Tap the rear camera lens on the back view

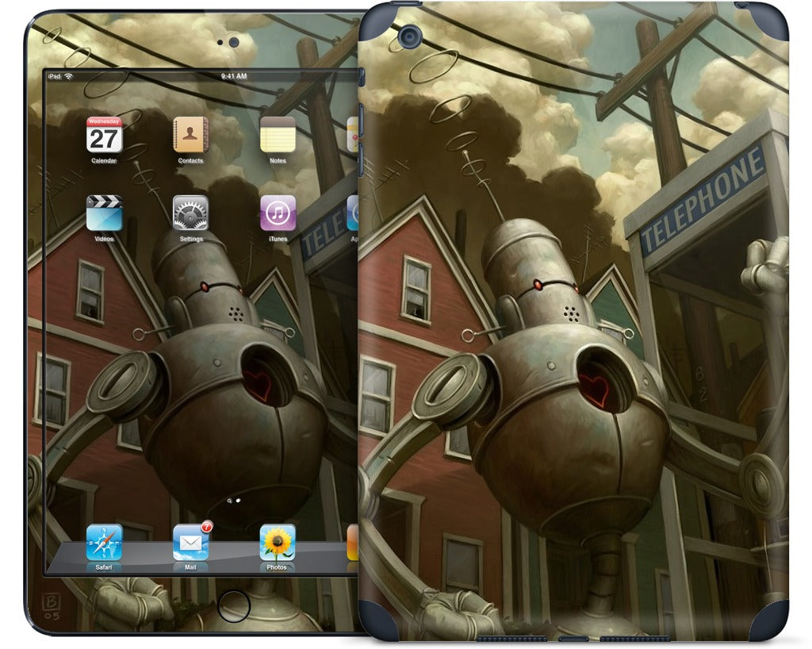[410, 36]
